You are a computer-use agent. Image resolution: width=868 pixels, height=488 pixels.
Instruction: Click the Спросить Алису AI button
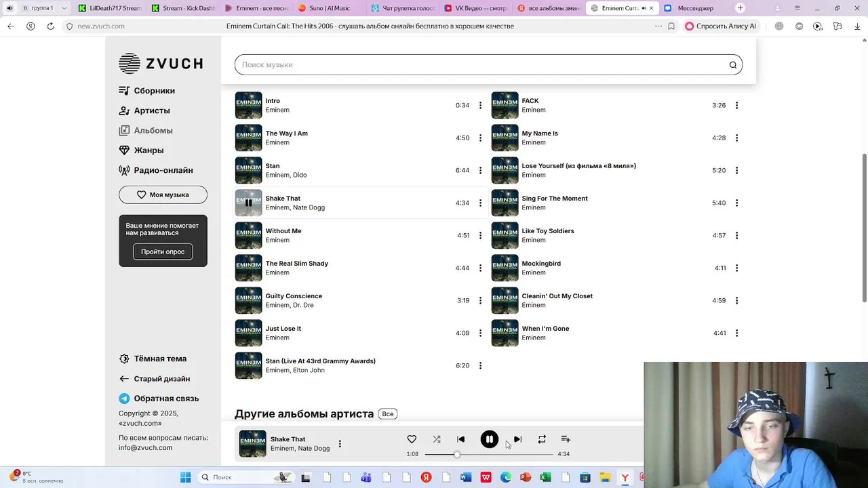(721, 26)
